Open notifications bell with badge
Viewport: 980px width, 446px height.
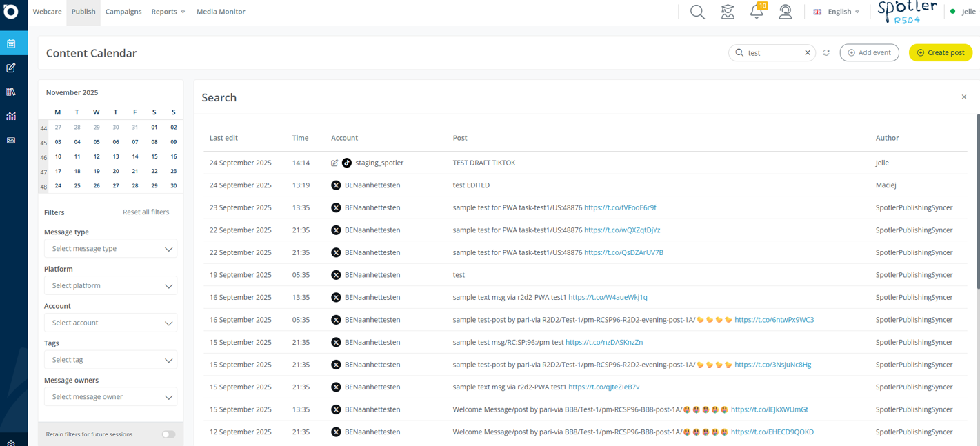757,11
